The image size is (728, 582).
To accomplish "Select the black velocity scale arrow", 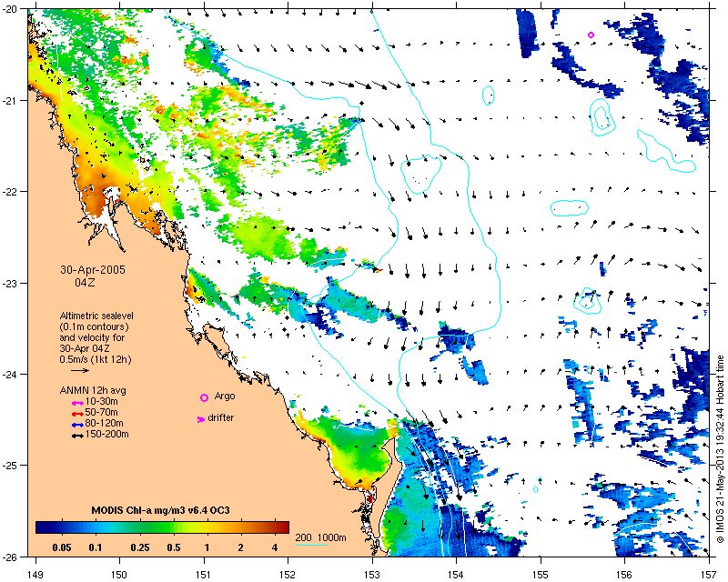I will click(80, 370).
